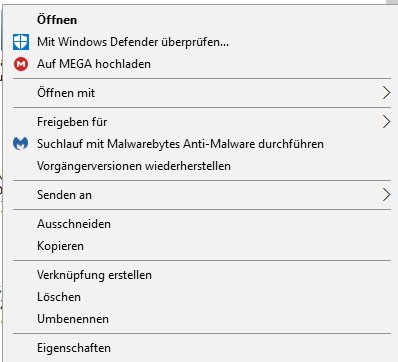Open the Freigeben für menu entry
398x362 pixels.
tap(72, 122)
